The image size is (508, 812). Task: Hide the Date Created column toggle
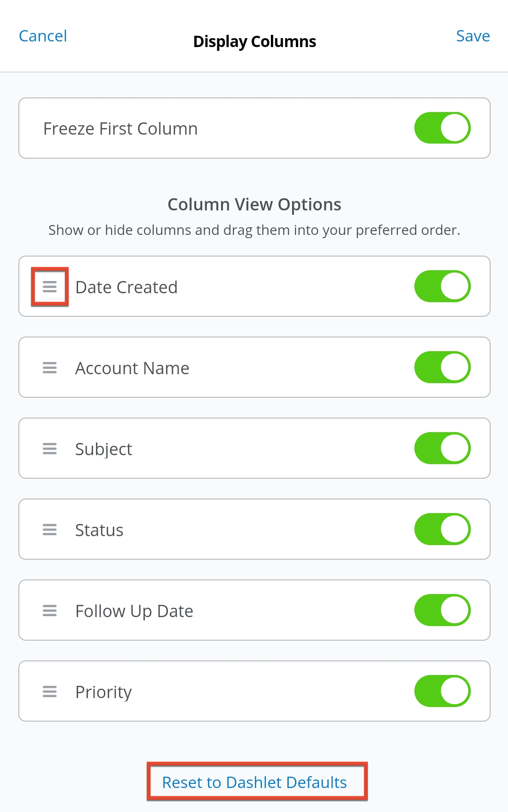[442, 286]
